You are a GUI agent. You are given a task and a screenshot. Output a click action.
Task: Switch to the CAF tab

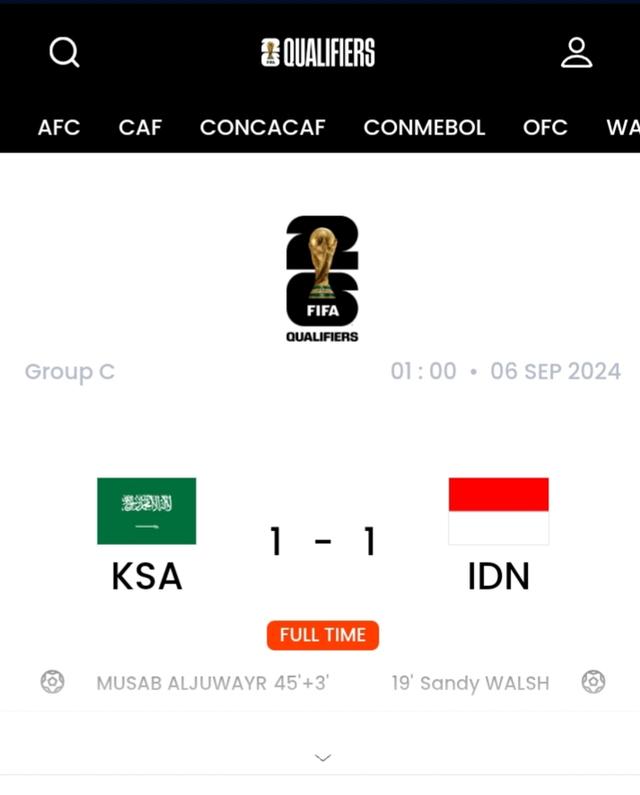(140, 128)
